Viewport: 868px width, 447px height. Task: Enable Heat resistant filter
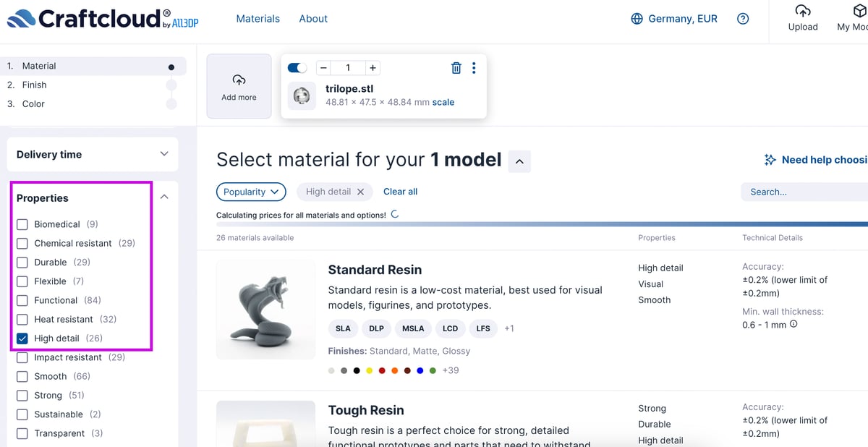(x=22, y=319)
